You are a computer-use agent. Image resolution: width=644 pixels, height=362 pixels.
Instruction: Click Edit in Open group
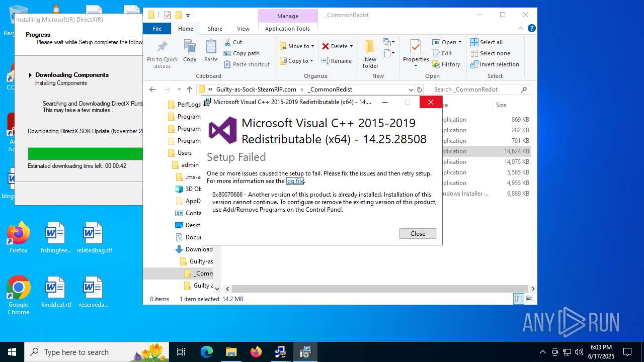click(x=442, y=53)
